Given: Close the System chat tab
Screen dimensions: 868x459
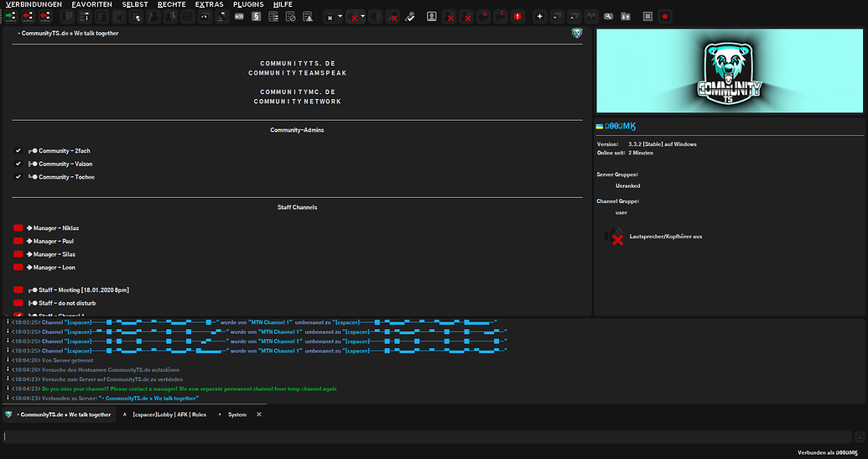Looking at the screenshot, I should pyautogui.click(x=259, y=415).
